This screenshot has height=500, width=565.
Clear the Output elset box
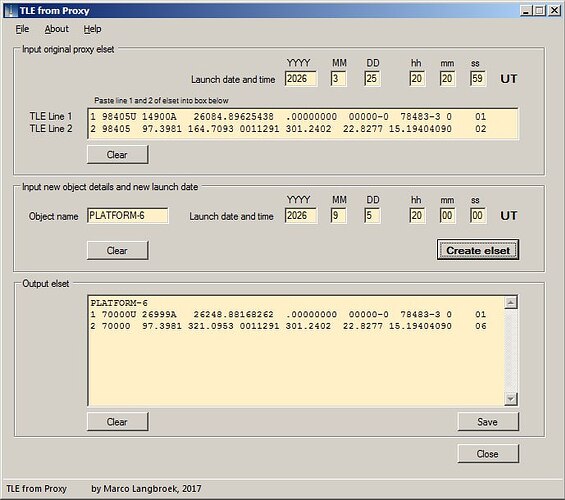[117, 421]
